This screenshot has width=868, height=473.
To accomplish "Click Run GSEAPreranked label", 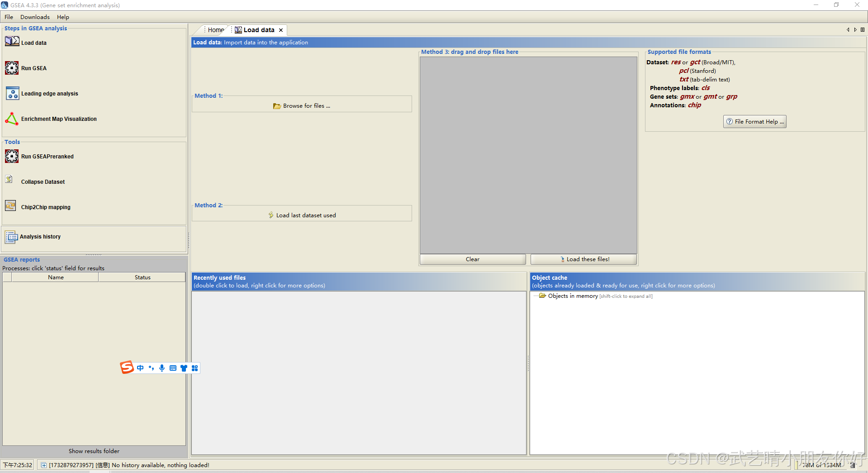I will pos(47,157).
